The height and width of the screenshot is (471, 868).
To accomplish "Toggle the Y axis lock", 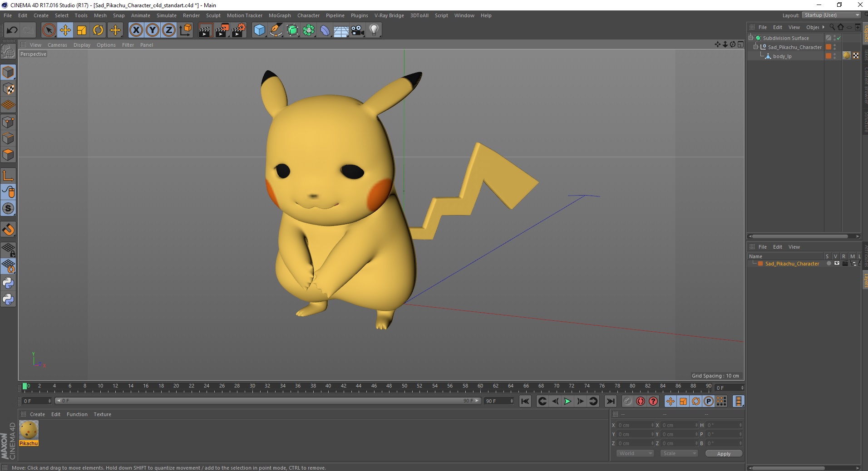I will [153, 30].
